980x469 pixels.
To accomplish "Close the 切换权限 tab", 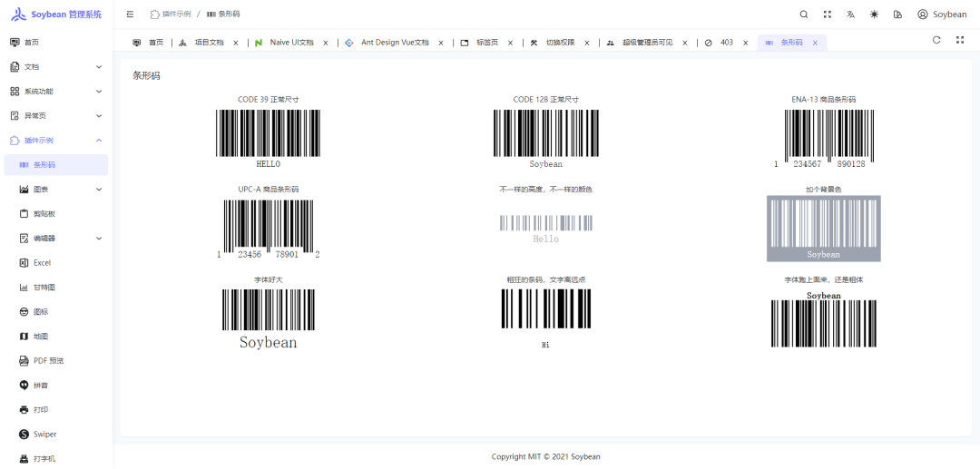I will tap(587, 44).
